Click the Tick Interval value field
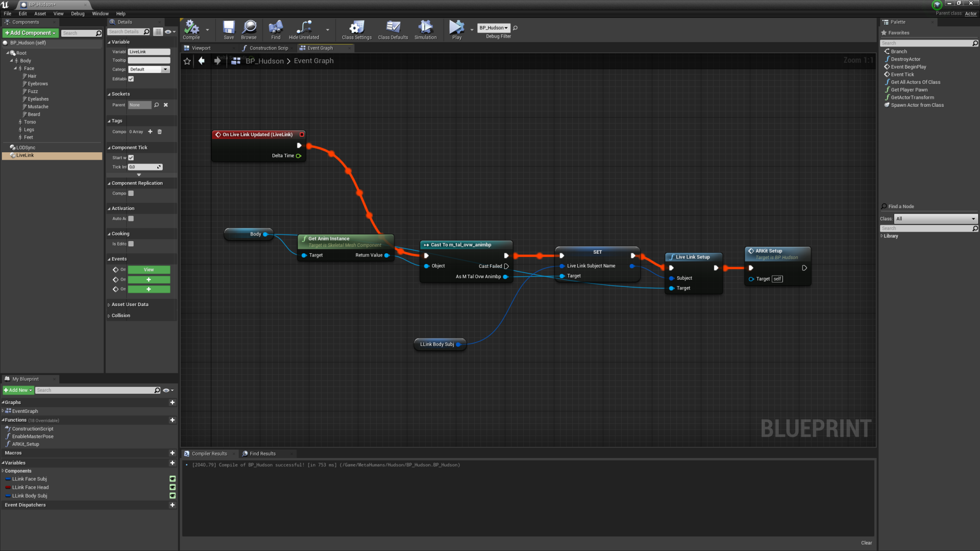This screenshot has width=980, height=551. click(x=145, y=167)
